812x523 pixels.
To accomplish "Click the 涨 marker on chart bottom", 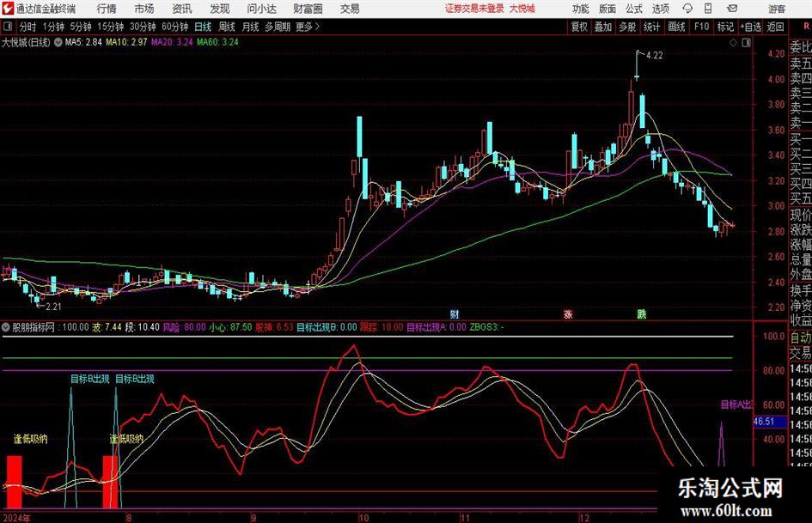I will [568, 313].
